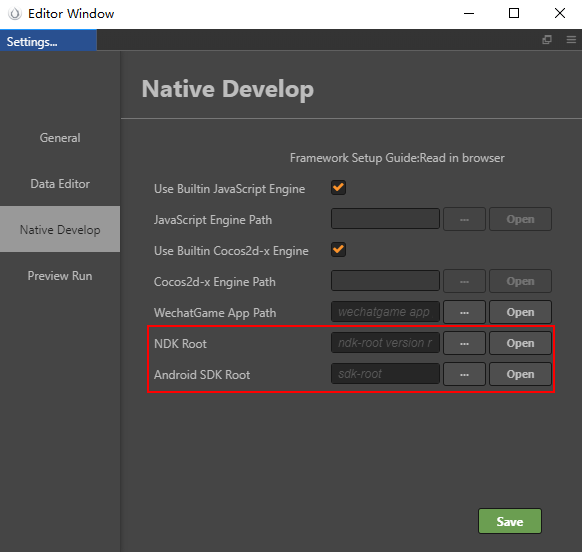Image resolution: width=582 pixels, height=552 pixels.
Task: Select the Preview Run section
Action: pos(60,276)
